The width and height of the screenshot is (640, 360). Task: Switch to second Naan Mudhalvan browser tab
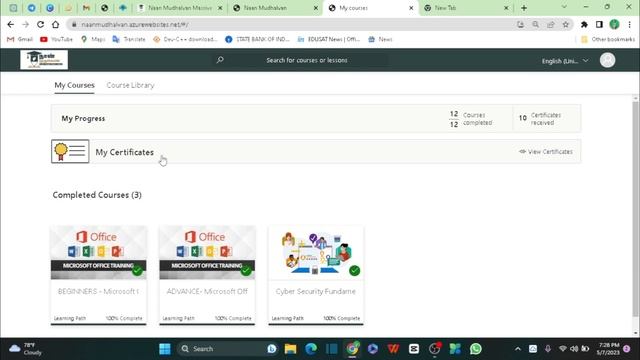coord(276,8)
